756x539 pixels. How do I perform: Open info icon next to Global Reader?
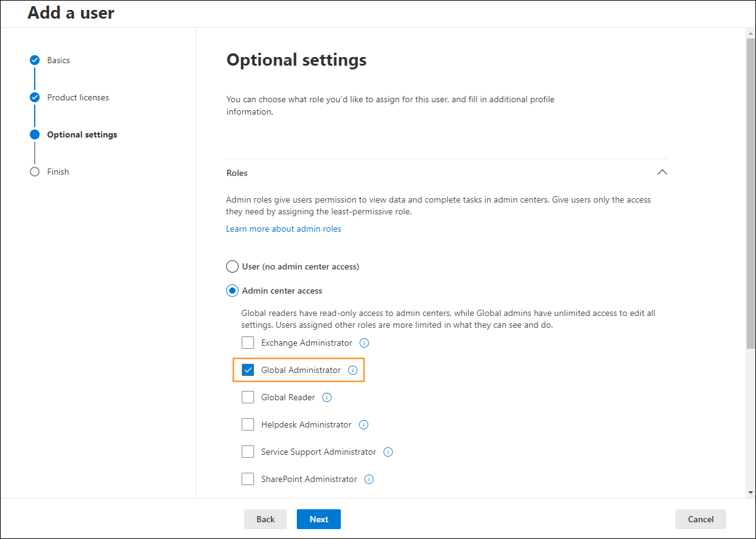click(x=327, y=397)
